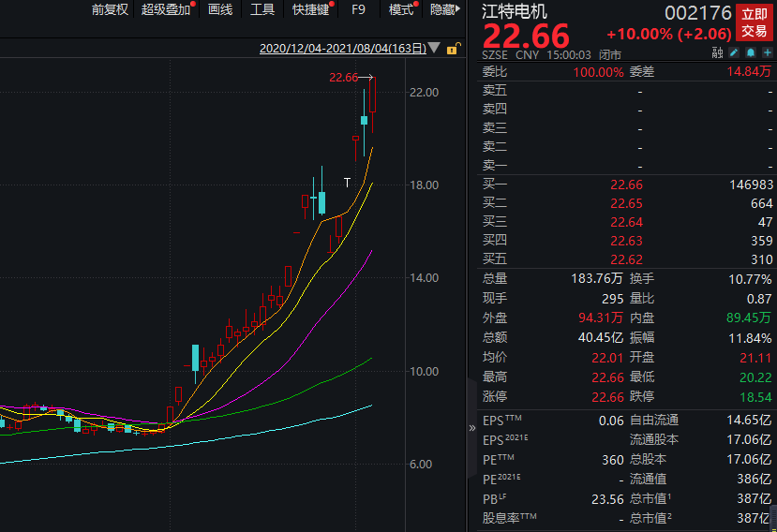
Task: Click the plus add-to-watchlist icon
Action: click(x=767, y=53)
